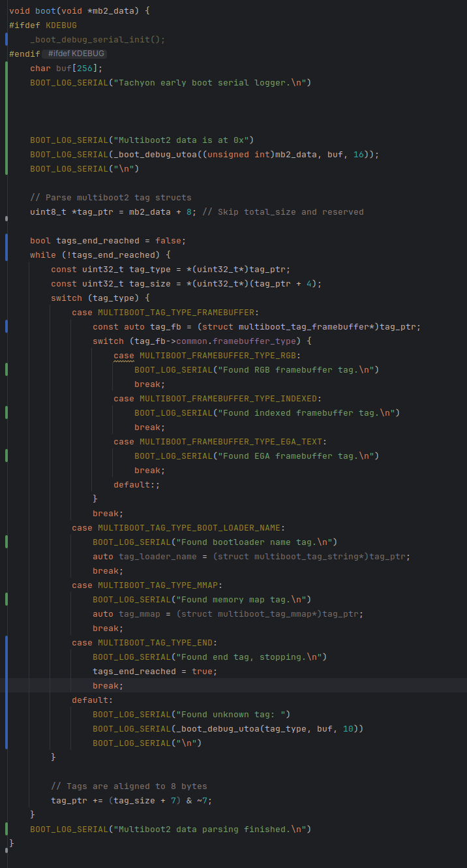467x868 pixels.
Task: Click comment "// Skip total_size and reserved"
Action: 283,211
